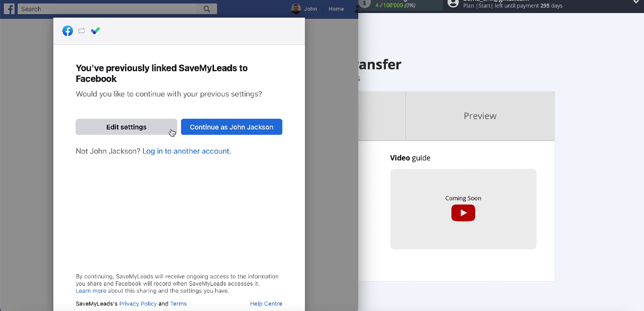Click the video guide thumbnail area
The width and height of the screenshot is (644, 311).
coord(463,209)
